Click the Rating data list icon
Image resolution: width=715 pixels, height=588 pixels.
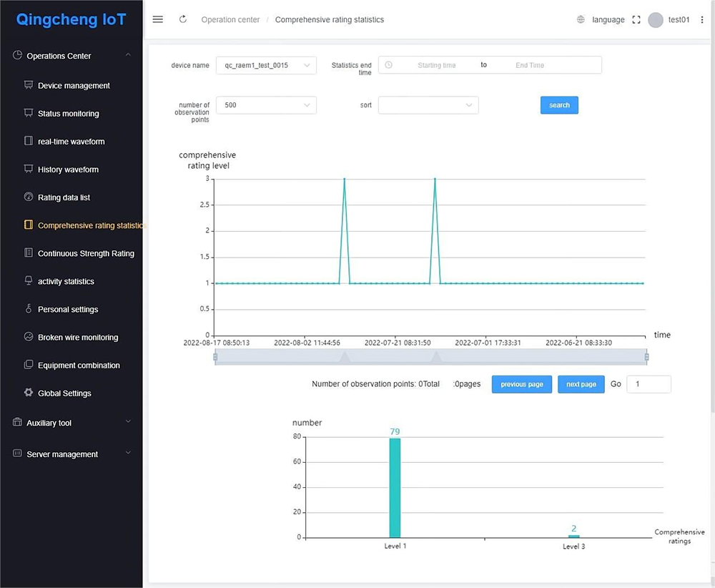[x=29, y=197]
